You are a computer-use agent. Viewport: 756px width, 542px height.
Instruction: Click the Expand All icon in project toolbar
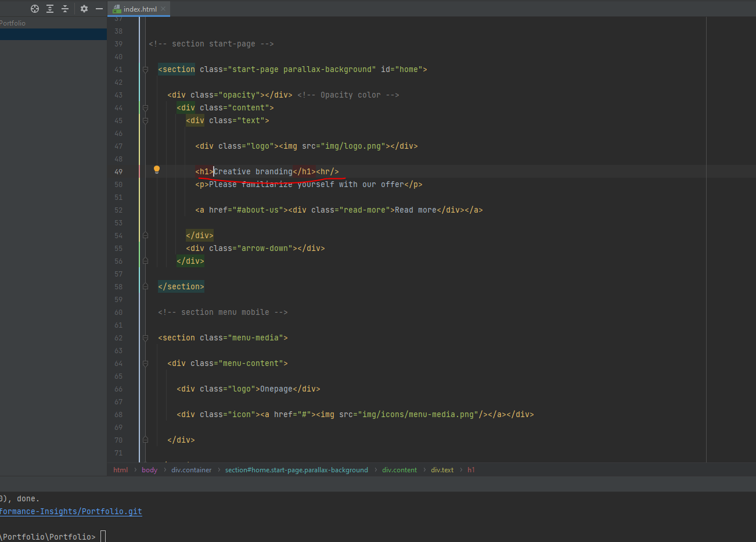50,9
